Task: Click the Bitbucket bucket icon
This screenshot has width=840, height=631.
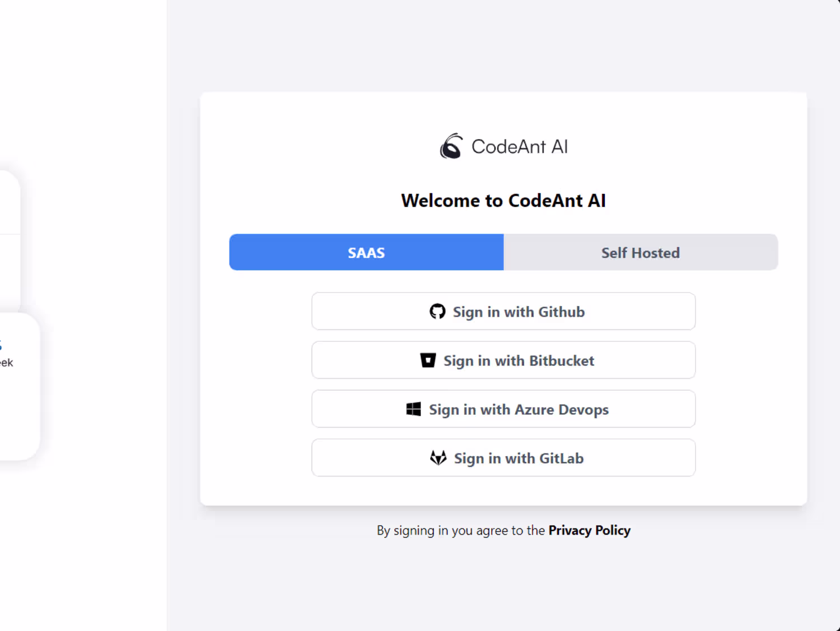Action: pyautogui.click(x=428, y=360)
